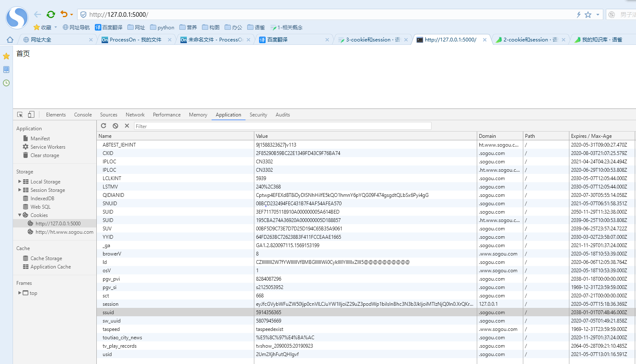Collapse the Cookies tree node
Viewport: 636px width, 364px height.
pos(20,215)
